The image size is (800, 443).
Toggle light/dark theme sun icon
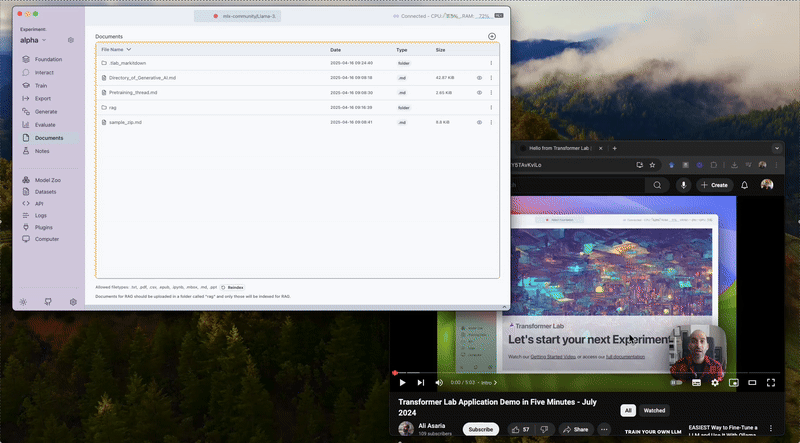22,301
